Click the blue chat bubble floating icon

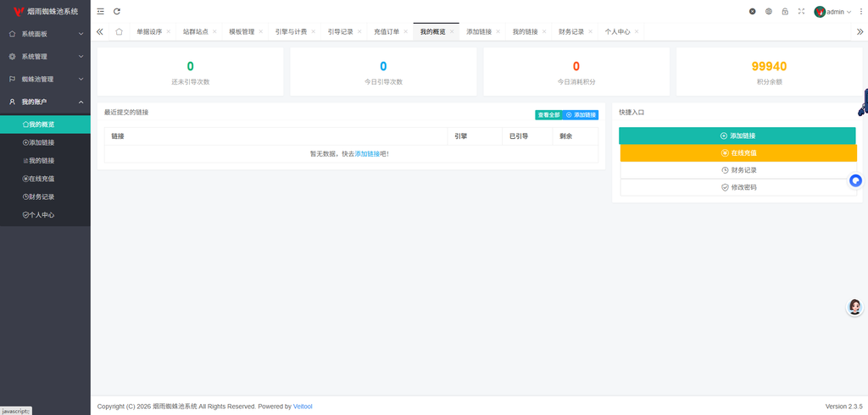[856, 180]
